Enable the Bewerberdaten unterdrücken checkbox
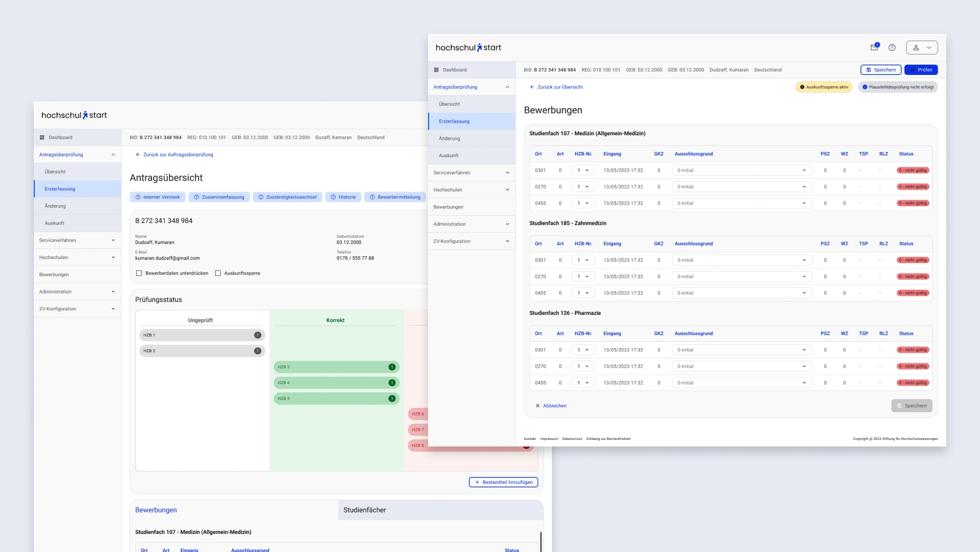 click(x=139, y=273)
